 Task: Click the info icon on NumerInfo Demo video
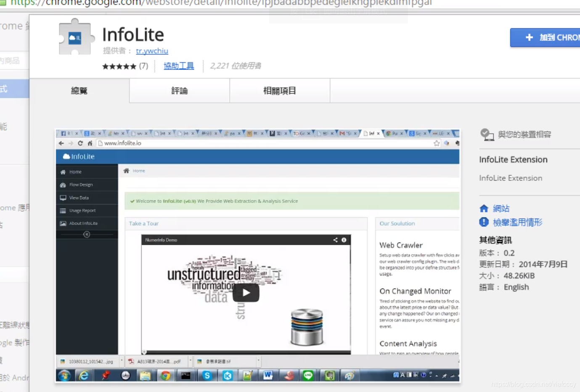[x=344, y=240]
